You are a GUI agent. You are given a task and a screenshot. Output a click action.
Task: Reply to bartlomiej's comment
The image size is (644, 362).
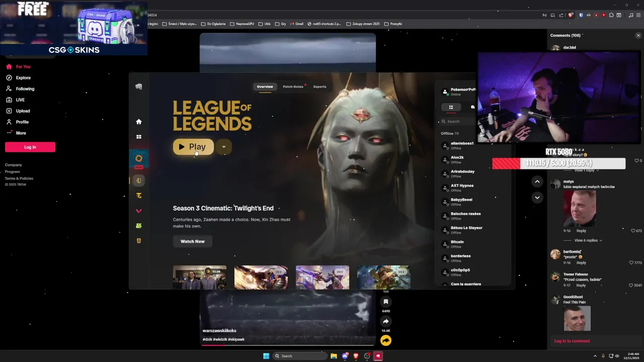(581, 262)
